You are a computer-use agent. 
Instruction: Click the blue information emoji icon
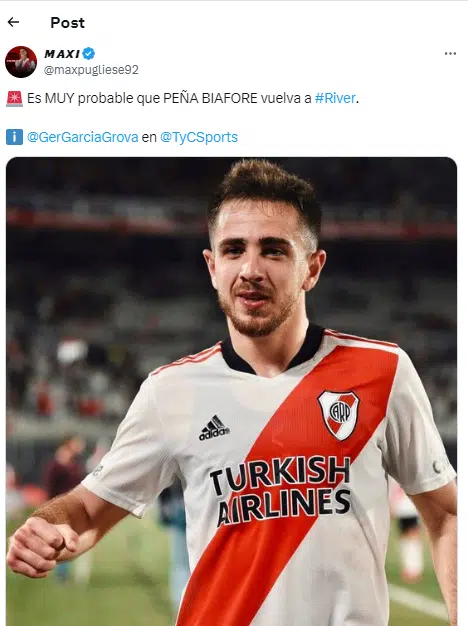coord(14,137)
